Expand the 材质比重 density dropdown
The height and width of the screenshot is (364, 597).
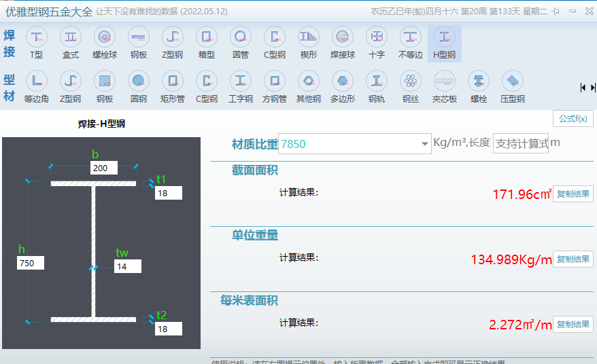(424, 144)
